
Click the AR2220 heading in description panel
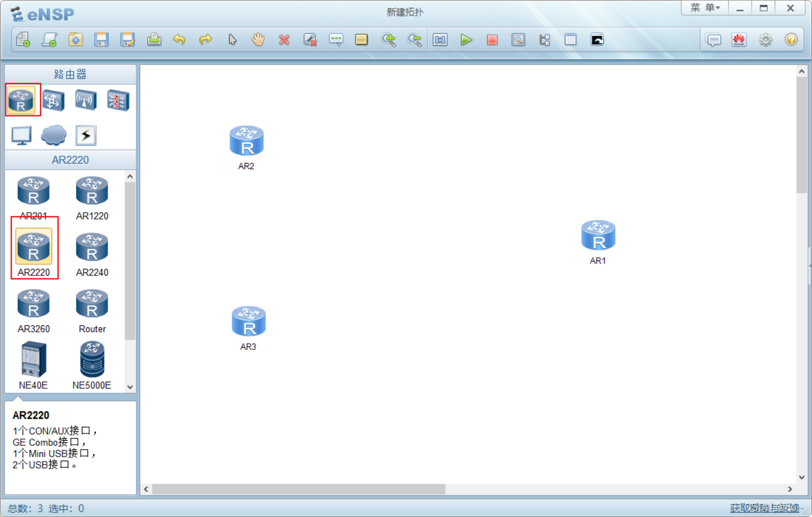pos(31,415)
